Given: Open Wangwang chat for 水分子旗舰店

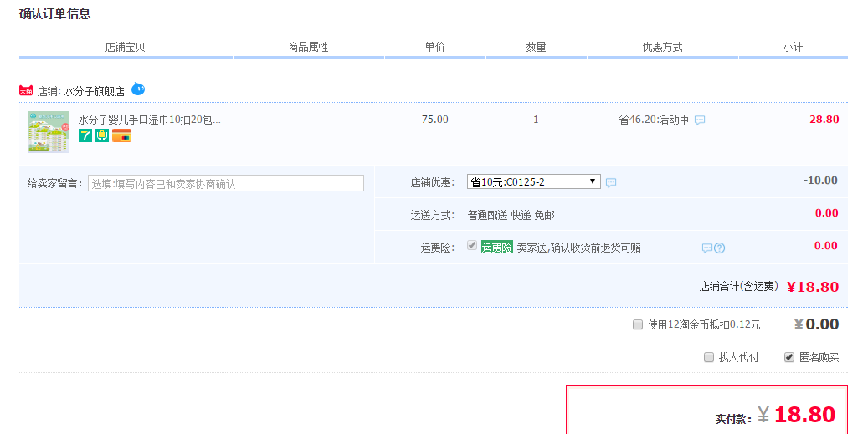Looking at the screenshot, I should (138, 89).
